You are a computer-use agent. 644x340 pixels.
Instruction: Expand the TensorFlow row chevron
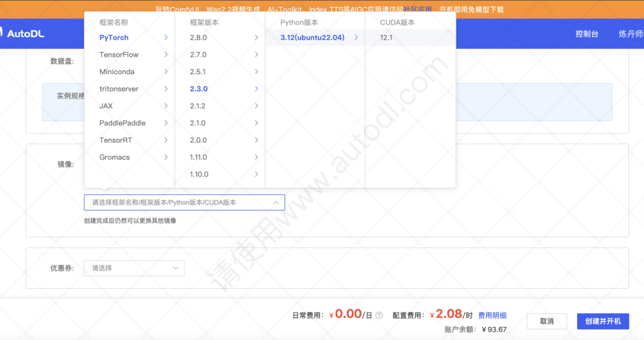coord(166,55)
